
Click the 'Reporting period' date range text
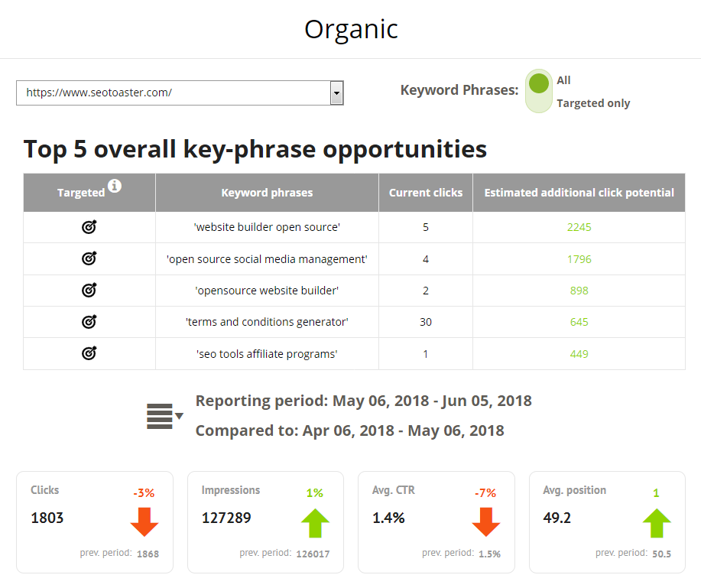click(x=363, y=401)
